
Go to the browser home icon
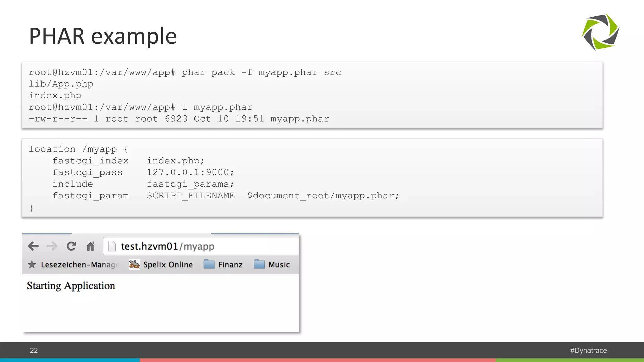[x=91, y=246]
